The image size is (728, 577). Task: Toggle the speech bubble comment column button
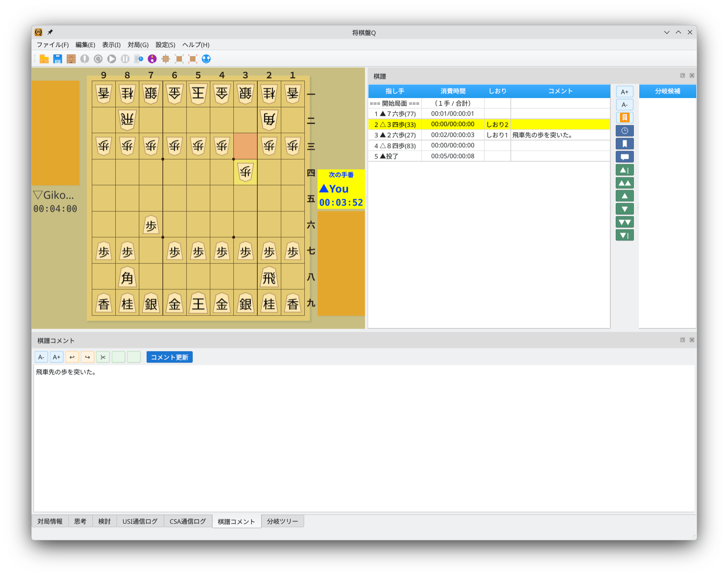[x=625, y=157]
